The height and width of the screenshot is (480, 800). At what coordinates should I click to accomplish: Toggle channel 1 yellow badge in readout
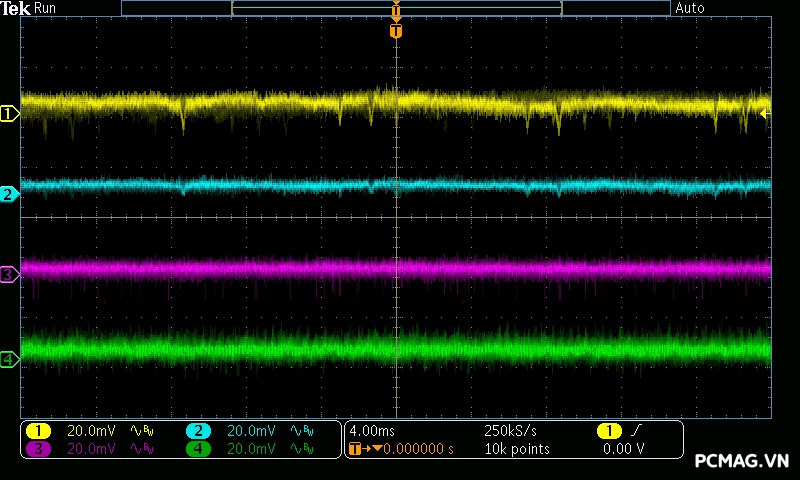38,431
